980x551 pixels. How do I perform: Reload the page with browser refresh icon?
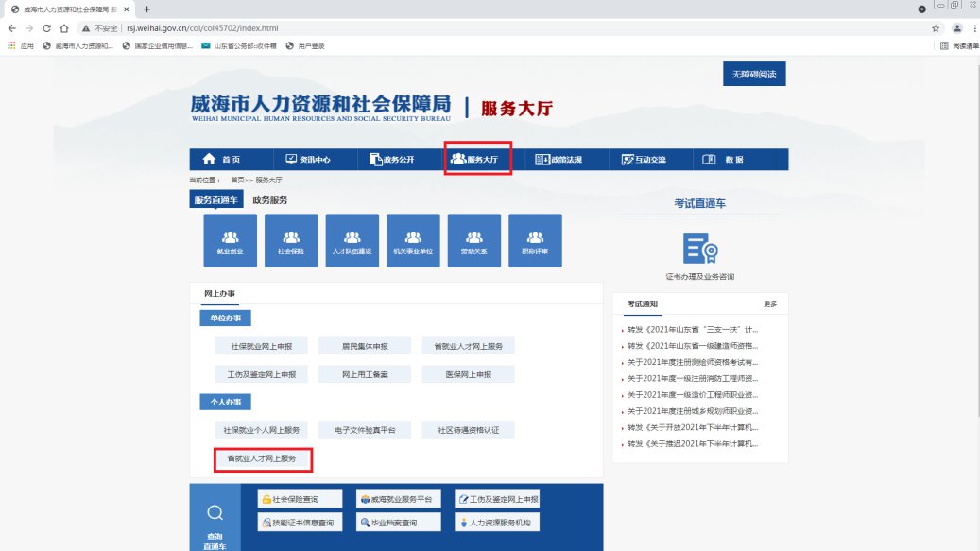click(x=46, y=28)
